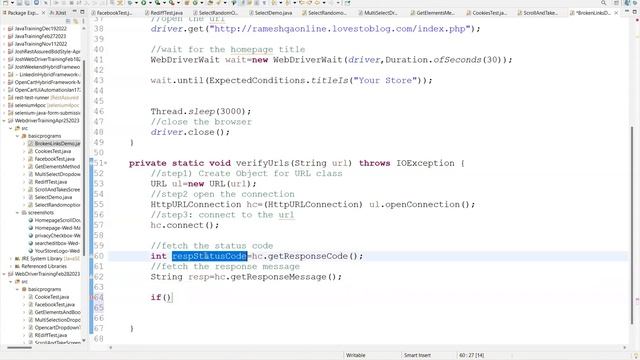Click the Smart Insert status bar entry

[x=417, y=356]
